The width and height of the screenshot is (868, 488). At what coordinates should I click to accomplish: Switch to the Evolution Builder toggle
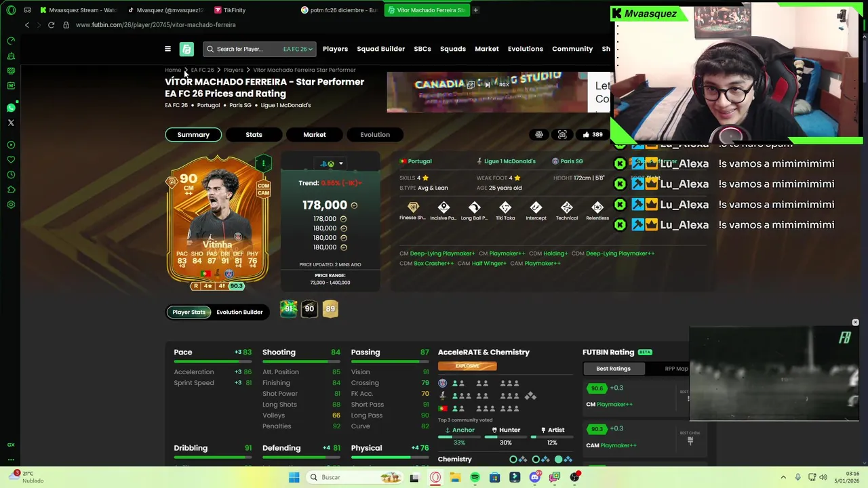[x=239, y=312]
